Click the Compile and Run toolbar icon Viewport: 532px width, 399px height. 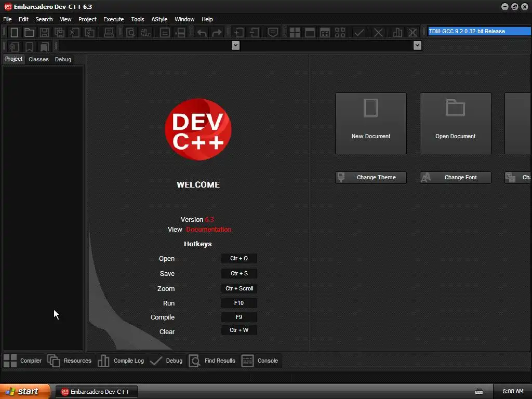pyautogui.click(x=325, y=33)
